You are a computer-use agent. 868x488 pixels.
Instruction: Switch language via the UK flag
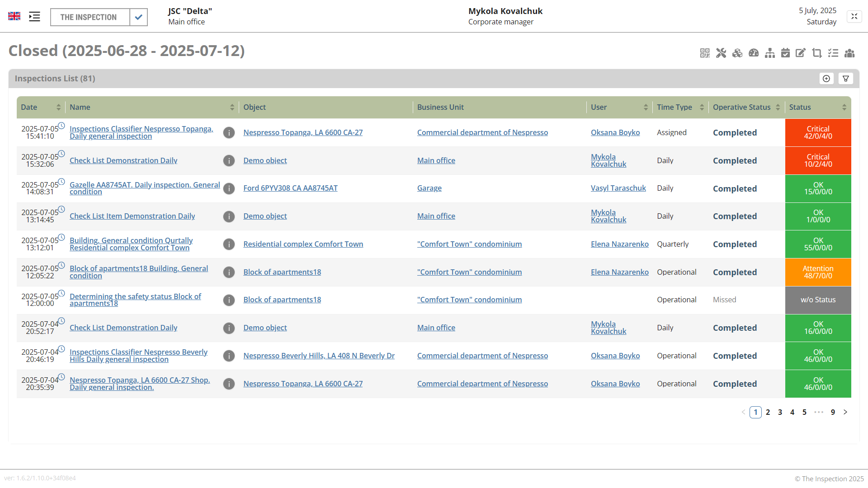point(14,16)
